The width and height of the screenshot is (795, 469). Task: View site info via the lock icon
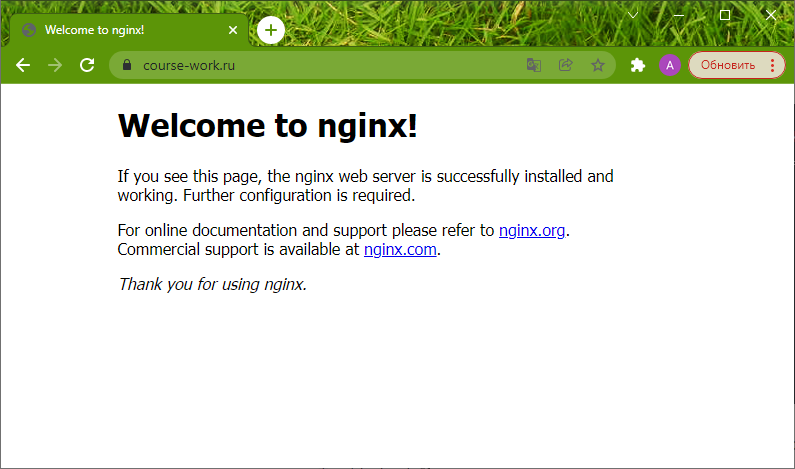(127, 65)
